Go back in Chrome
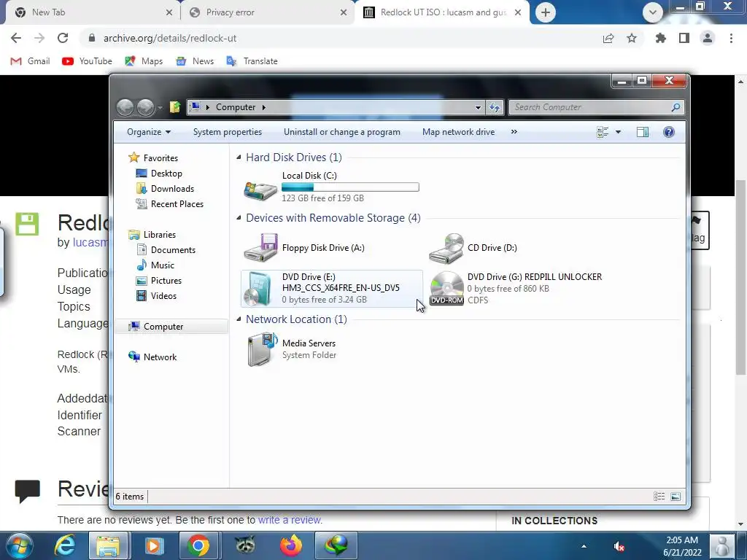Screen dimensions: 747x560 (x=16, y=38)
